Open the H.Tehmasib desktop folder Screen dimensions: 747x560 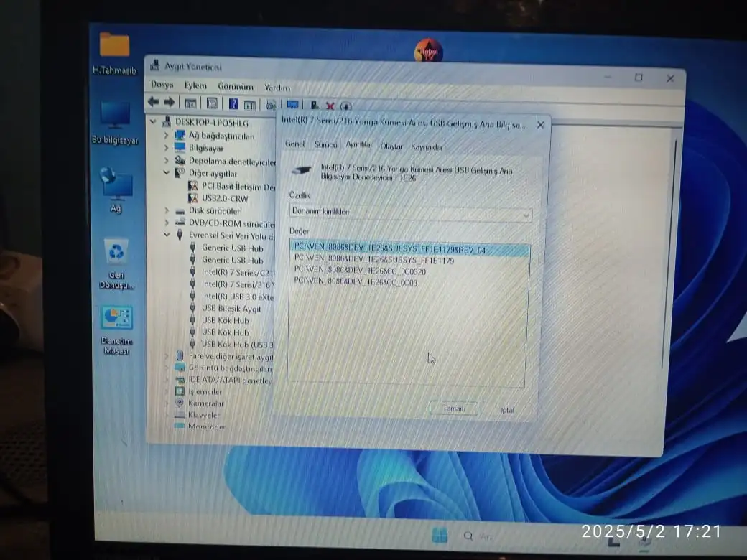(x=114, y=52)
